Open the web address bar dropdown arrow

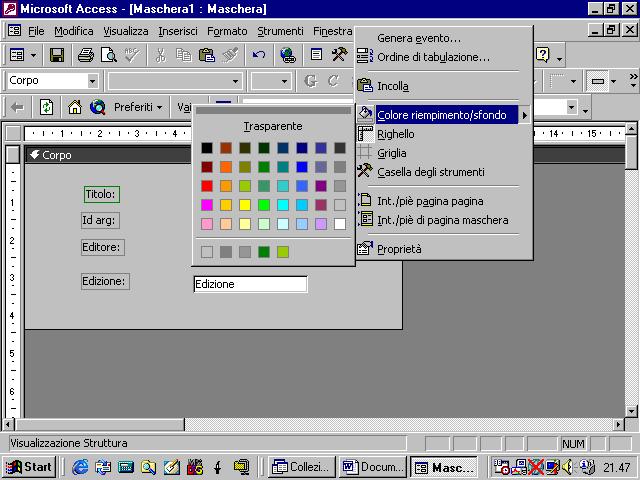pos(572,107)
